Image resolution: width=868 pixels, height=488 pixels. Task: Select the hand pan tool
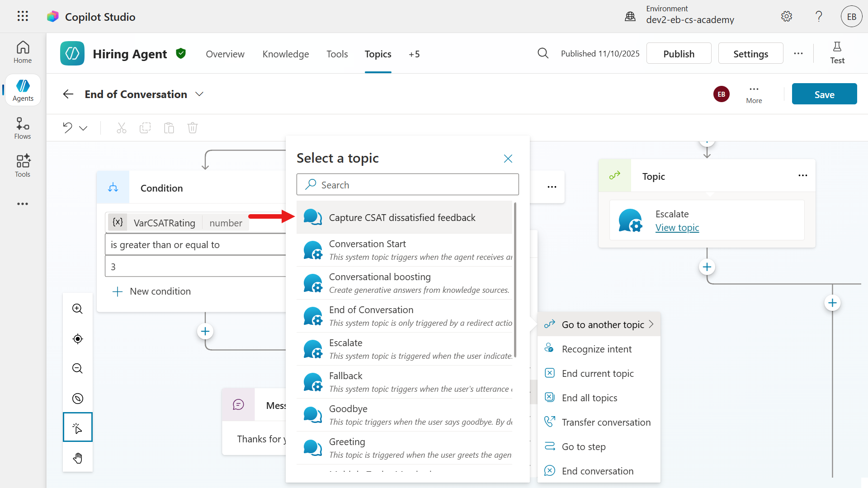click(78, 458)
